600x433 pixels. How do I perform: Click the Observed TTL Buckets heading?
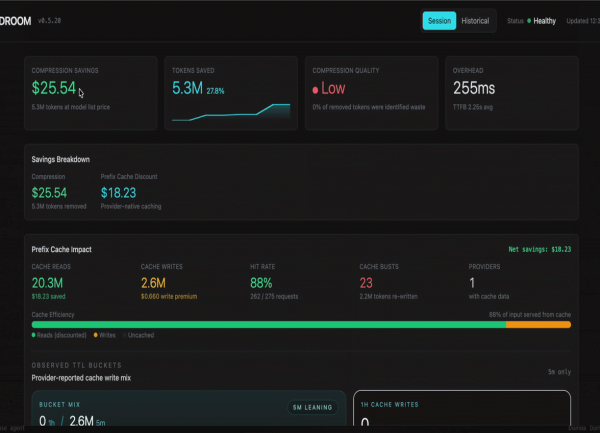pyautogui.click(x=76, y=365)
